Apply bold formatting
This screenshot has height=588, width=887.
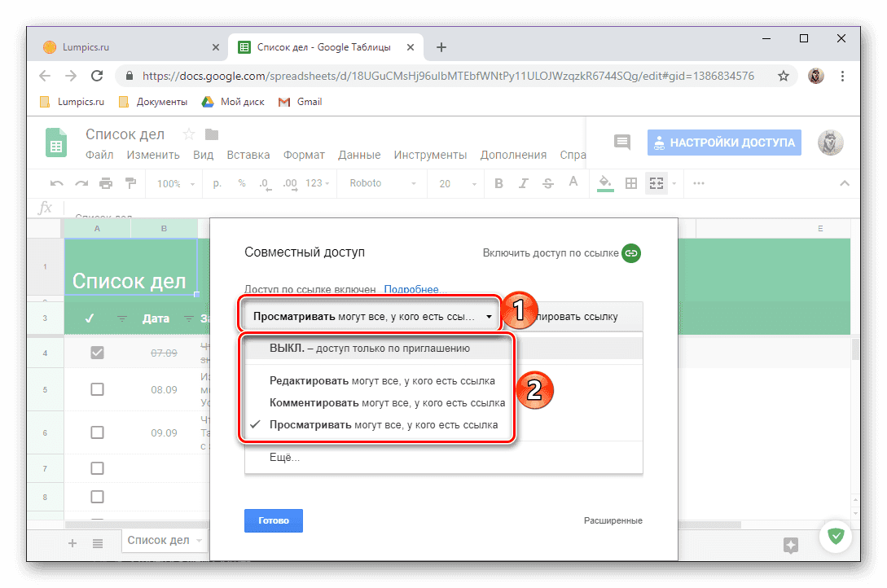(x=498, y=183)
